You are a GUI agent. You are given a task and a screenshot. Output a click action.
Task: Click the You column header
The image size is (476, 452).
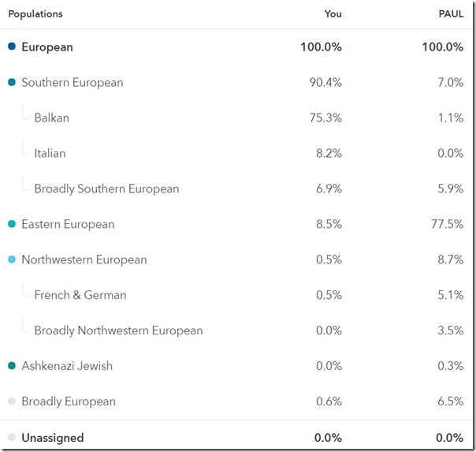point(333,14)
